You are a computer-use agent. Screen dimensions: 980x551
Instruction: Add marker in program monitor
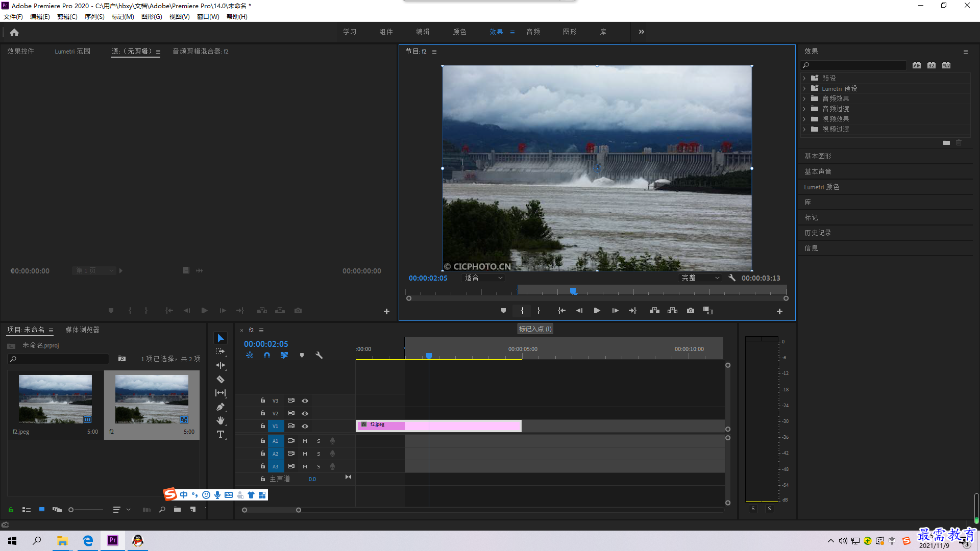click(x=503, y=311)
